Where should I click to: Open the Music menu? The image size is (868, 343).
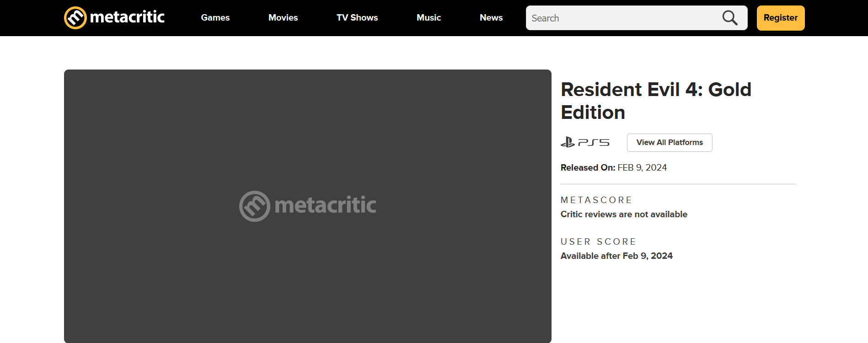429,18
